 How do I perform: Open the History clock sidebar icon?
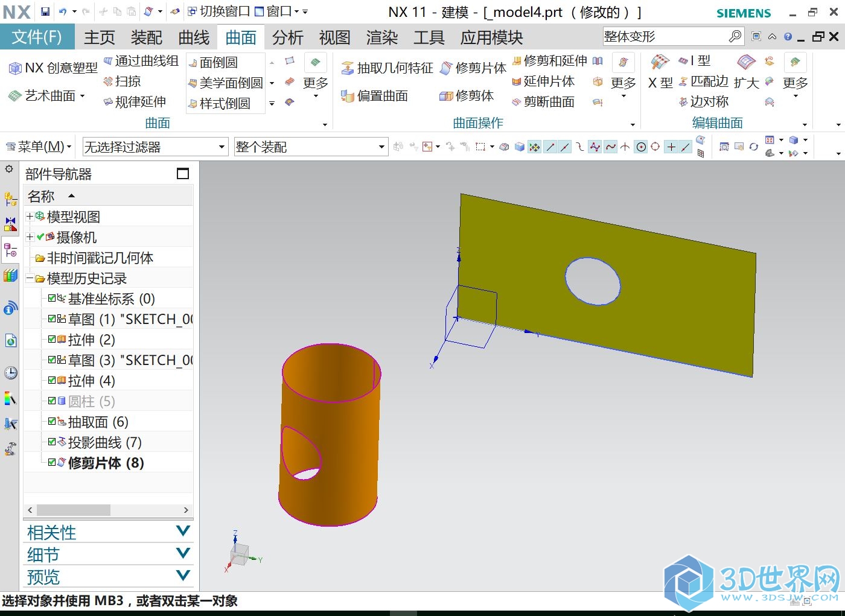[x=10, y=372]
